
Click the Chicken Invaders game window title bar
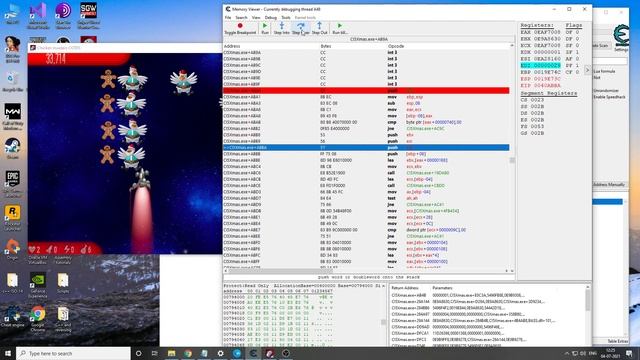(125, 48)
